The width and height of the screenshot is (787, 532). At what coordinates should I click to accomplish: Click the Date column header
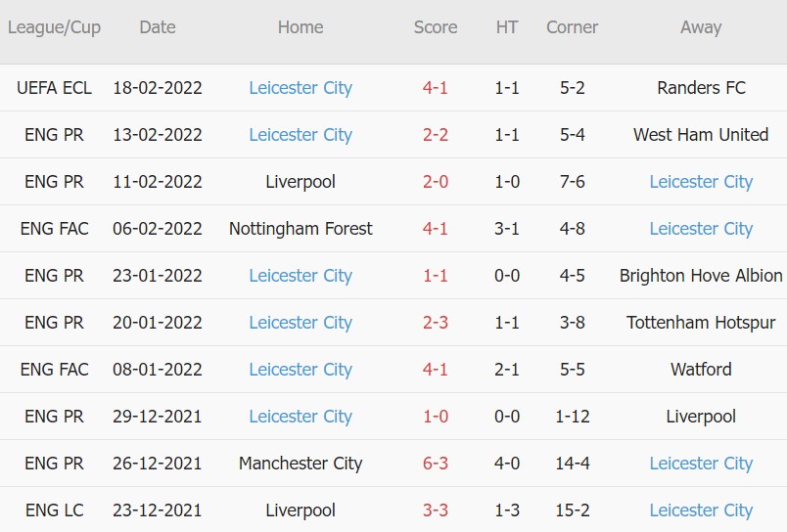point(158,27)
